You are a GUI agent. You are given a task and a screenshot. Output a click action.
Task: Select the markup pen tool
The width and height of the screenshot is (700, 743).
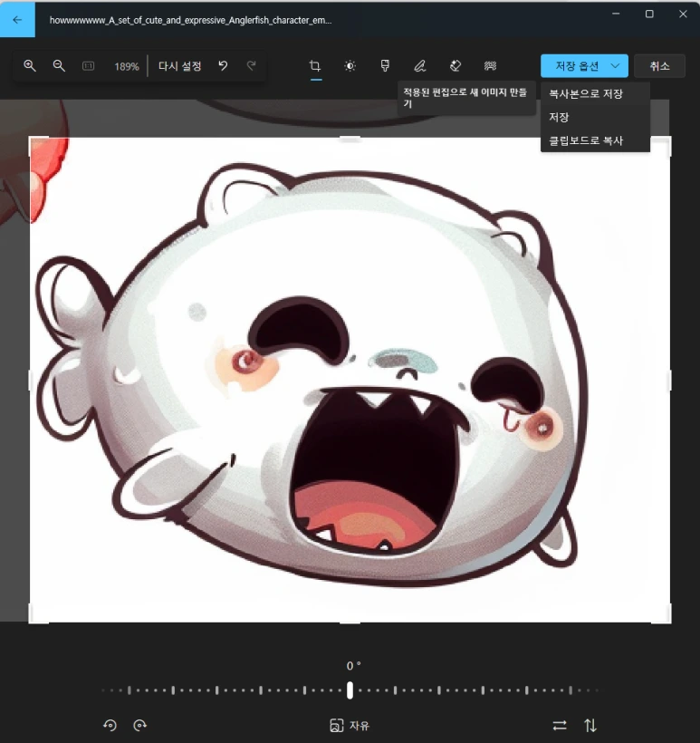[x=420, y=66]
